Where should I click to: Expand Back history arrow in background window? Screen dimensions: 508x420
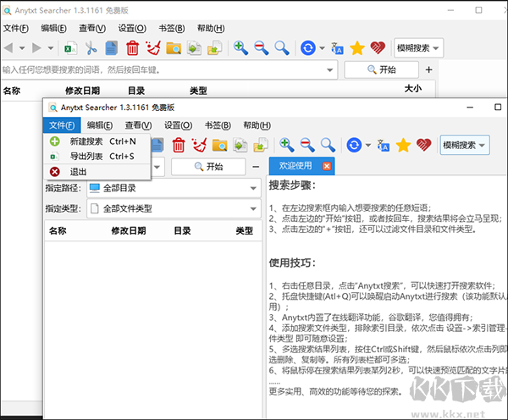click(22, 48)
